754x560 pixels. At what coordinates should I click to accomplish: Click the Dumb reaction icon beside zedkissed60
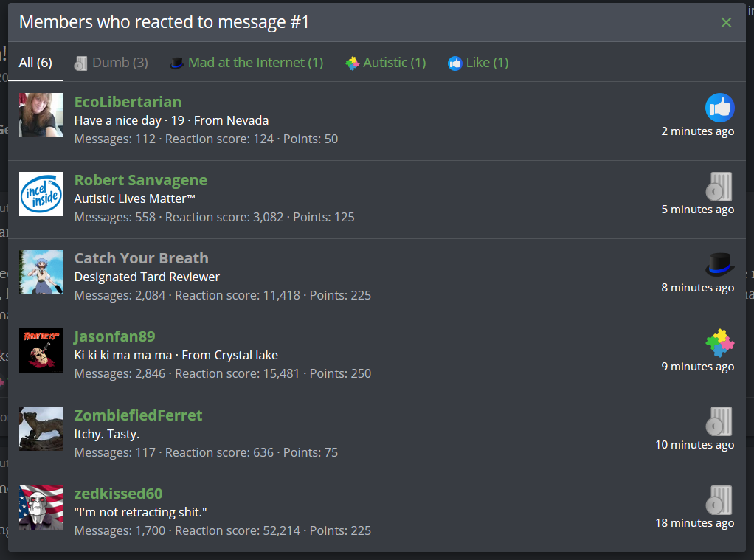click(719, 499)
